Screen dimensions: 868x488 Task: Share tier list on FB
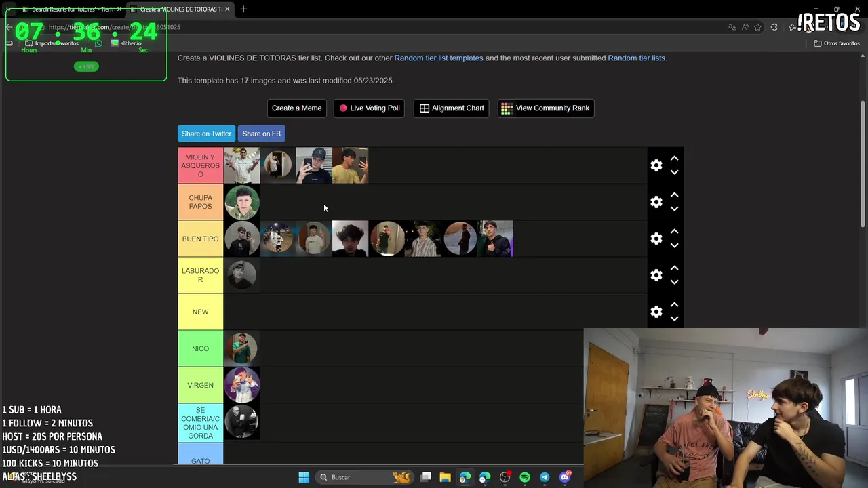click(x=261, y=134)
